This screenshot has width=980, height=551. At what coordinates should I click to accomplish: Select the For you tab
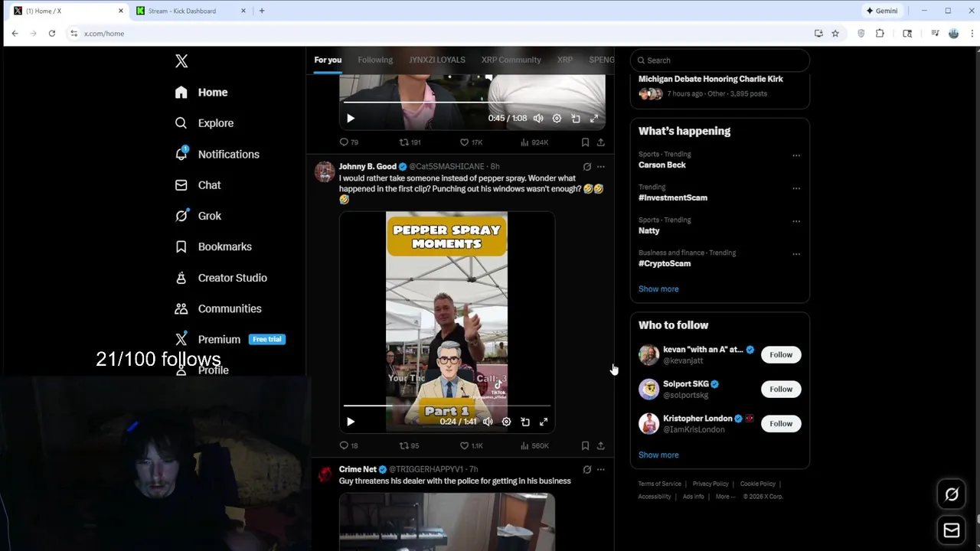[x=328, y=60]
